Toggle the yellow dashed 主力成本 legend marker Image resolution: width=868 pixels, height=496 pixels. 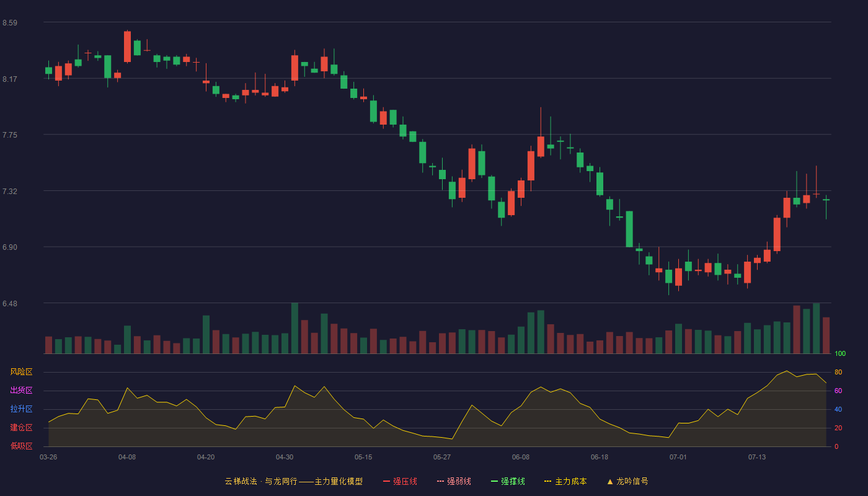coord(547,481)
